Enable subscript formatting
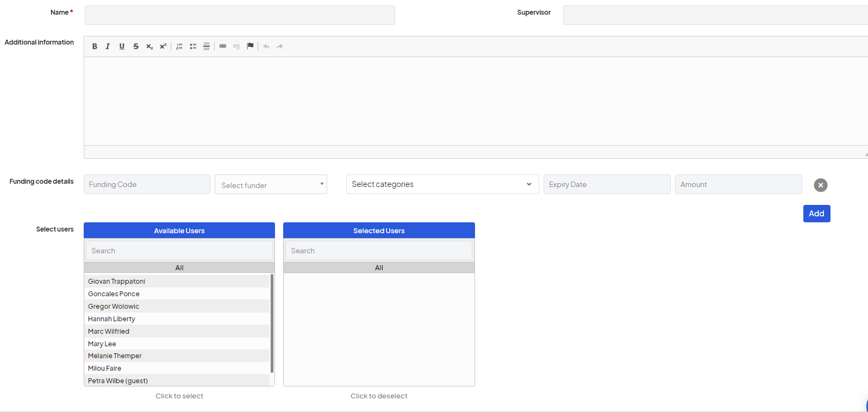Viewport: 868px width, 412px height. point(149,47)
